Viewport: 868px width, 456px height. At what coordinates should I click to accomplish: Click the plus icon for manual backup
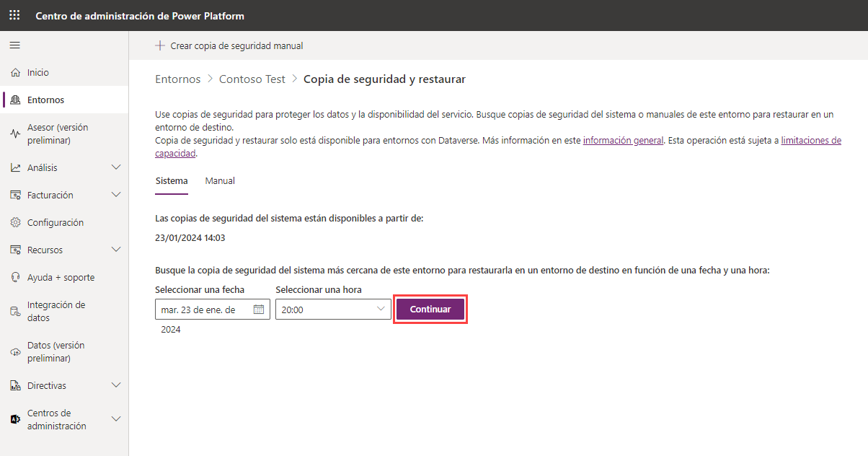160,45
